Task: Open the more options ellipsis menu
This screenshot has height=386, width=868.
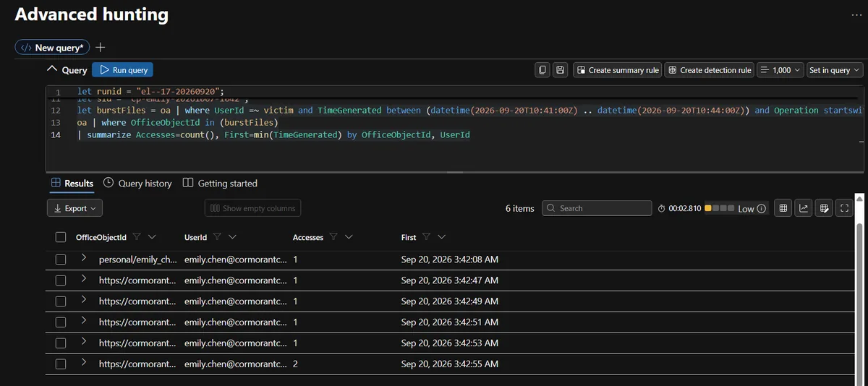Action: (856, 14)
